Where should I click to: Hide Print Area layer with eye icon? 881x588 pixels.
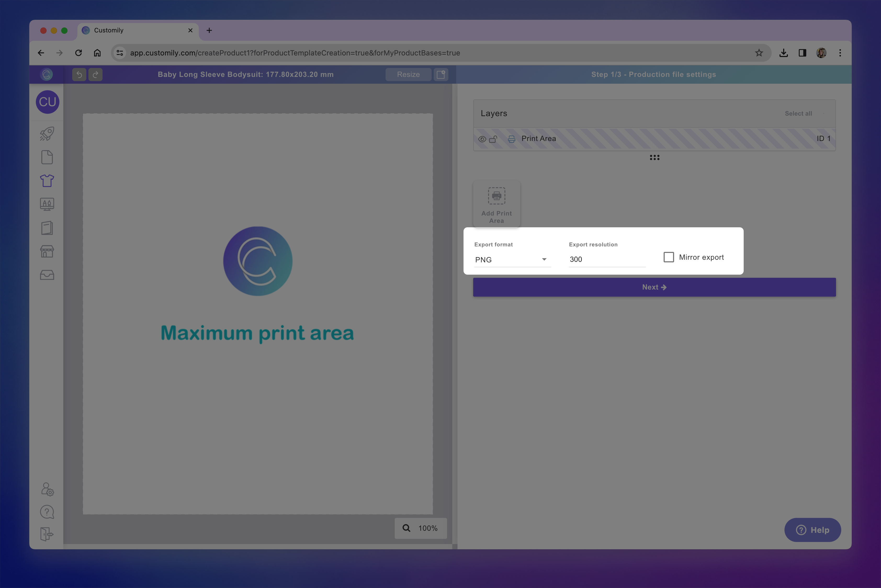(482, 139)
